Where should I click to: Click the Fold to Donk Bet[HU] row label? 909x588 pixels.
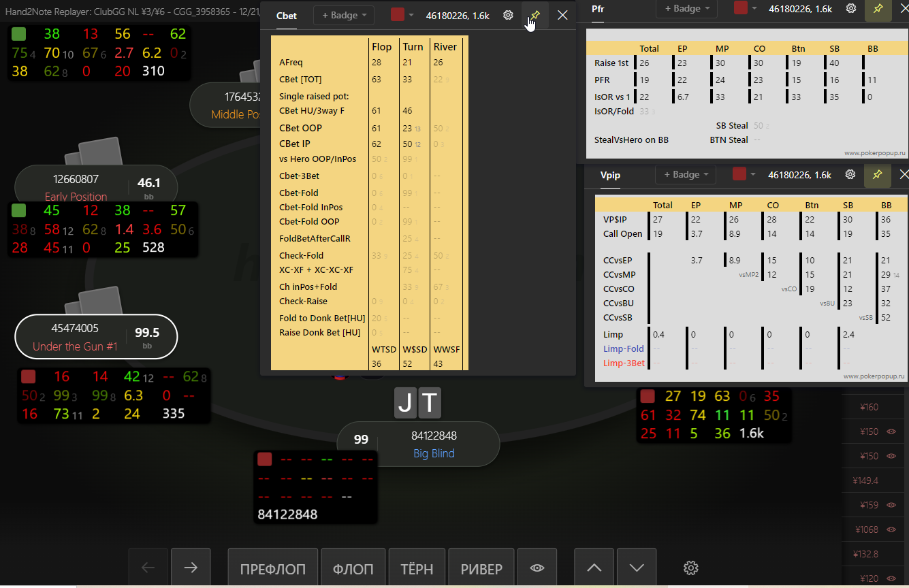point(322,318)
